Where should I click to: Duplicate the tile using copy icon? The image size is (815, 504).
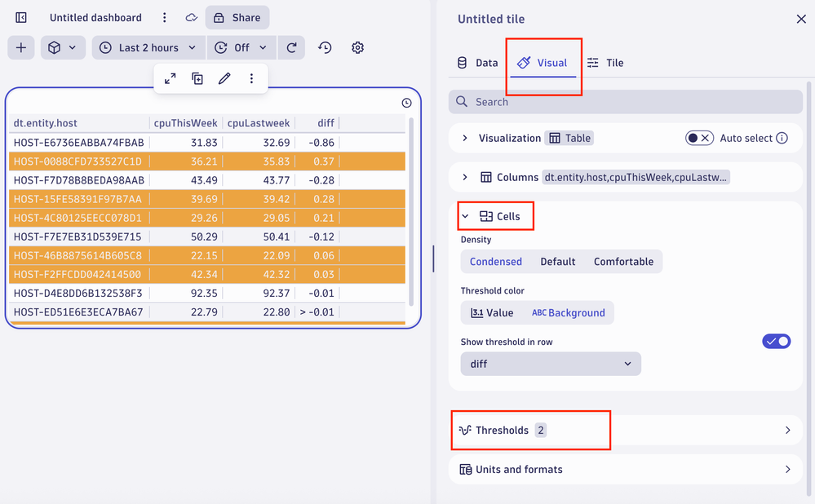click(197, 78)
